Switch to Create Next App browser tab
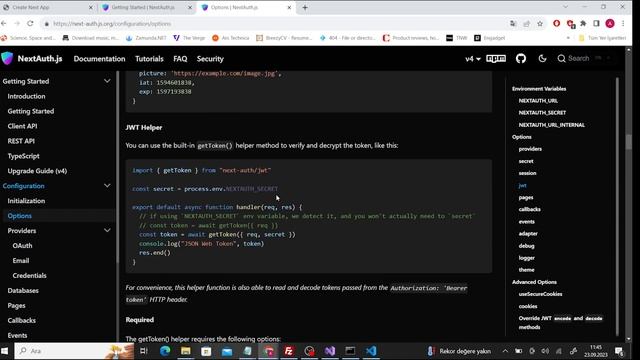The image size is (640, 360). point(48,7)
